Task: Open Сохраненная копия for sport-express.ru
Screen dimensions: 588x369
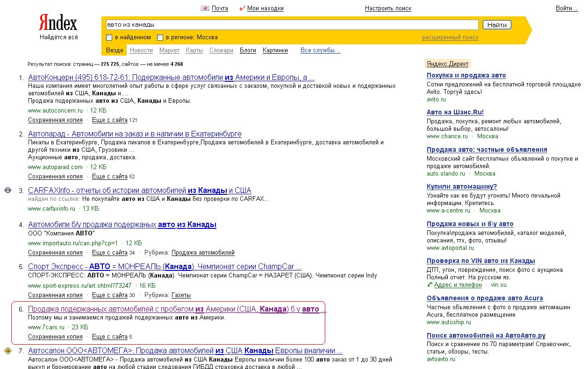Action: click(55, 295)
